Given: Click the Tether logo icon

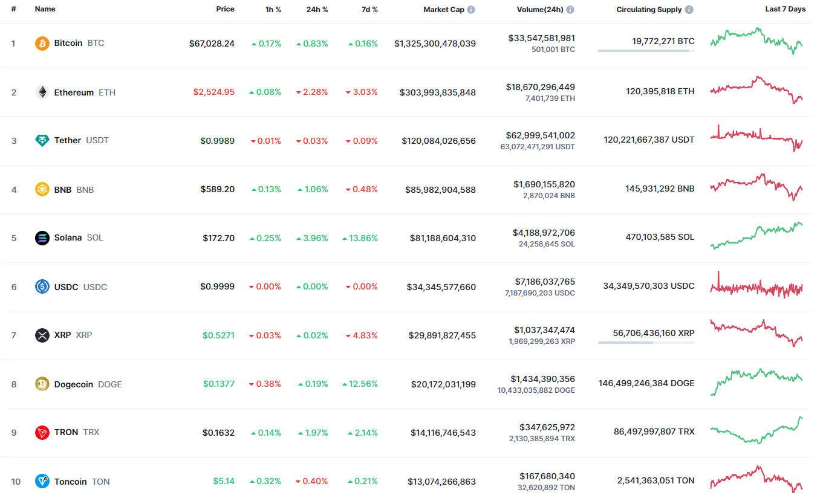Looking at the screenshot, I should 42,141.
